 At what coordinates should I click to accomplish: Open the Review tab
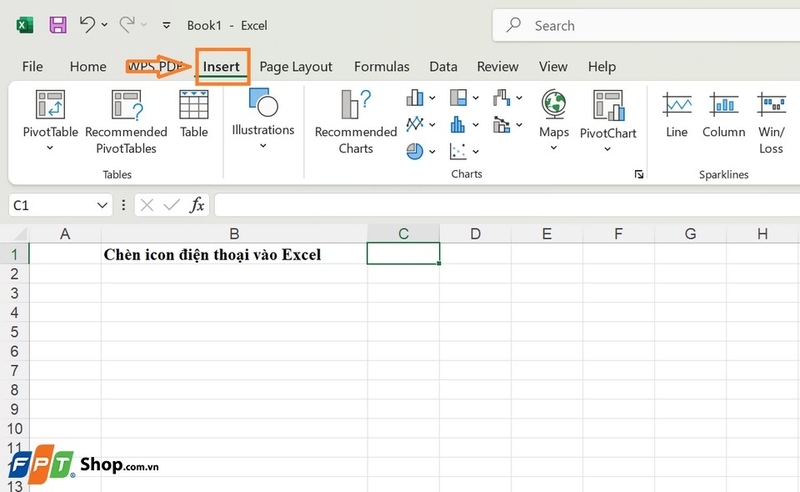point(497,66)
